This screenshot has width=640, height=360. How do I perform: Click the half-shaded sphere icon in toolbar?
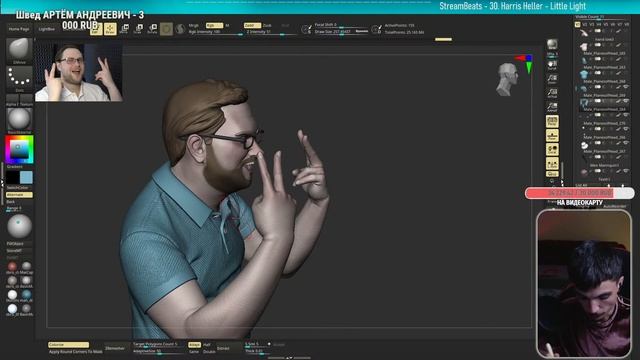[180, 29]
